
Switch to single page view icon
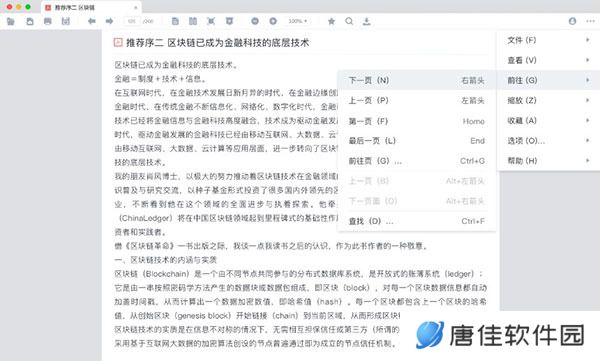pyautogui.click(x=175, y=21)
